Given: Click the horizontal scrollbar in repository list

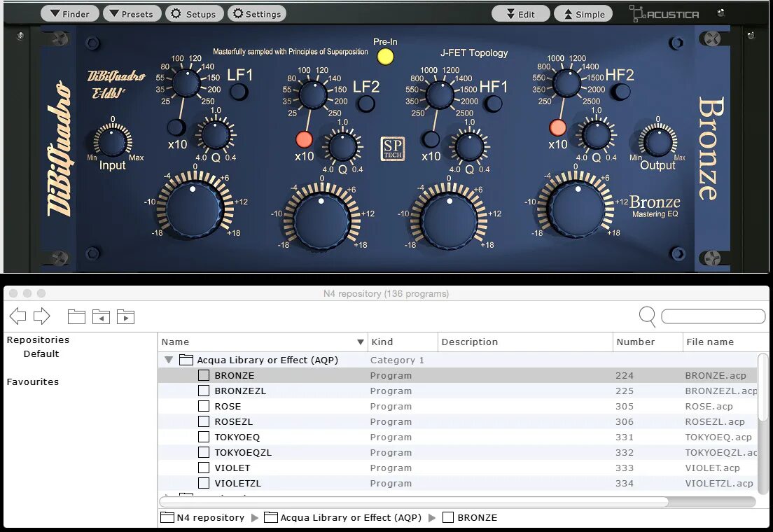Looking at the screenshot, I should tap(414, 501).
